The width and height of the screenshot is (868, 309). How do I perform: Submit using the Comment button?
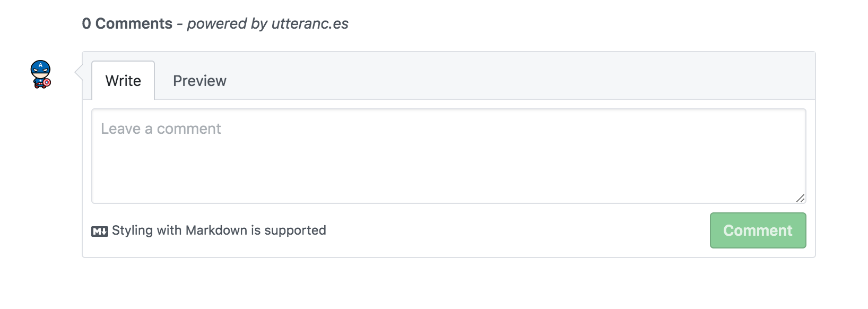point(758,230)
